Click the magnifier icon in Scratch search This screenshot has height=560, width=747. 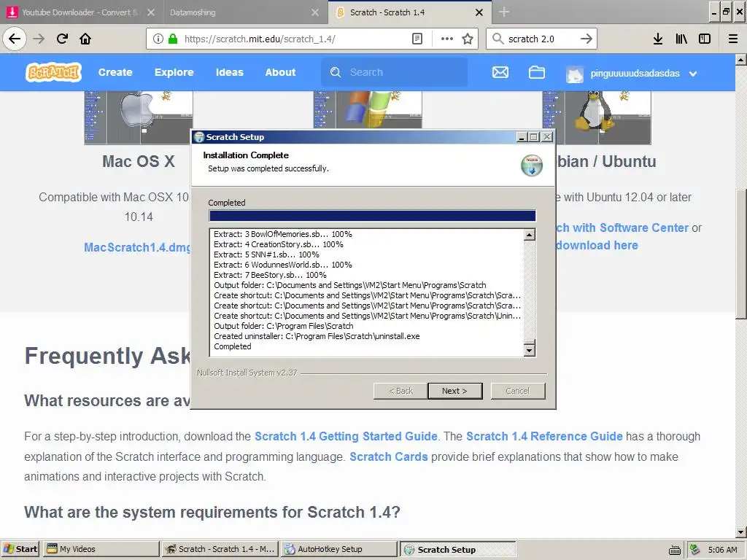[x=336, y=72]
